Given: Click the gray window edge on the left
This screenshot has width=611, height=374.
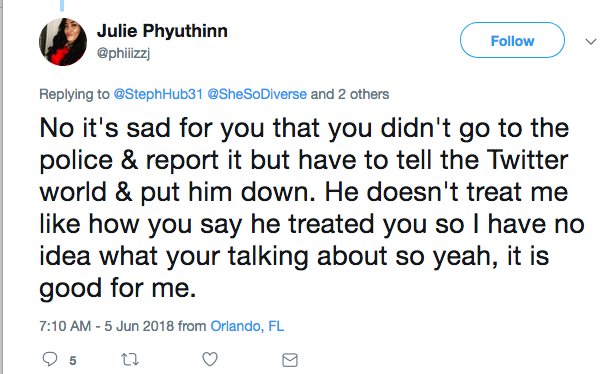Looking at the screenshot, I should 2,187.
